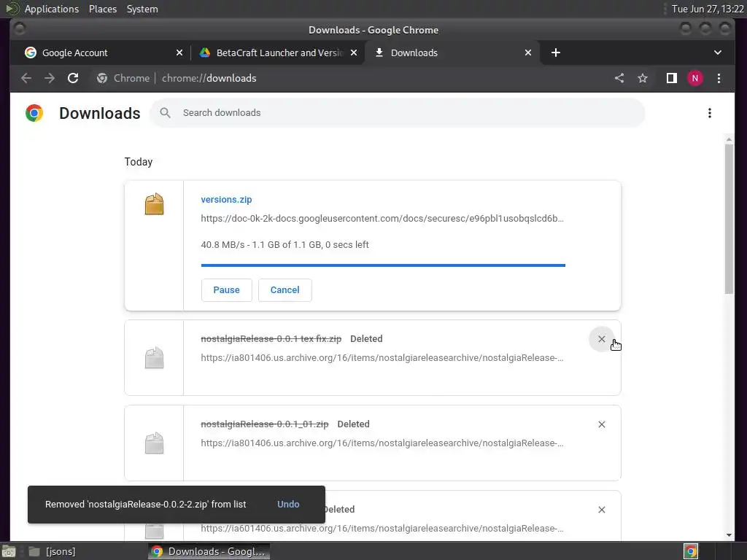Expand the tab search chevron

click(x=718, y=52)
